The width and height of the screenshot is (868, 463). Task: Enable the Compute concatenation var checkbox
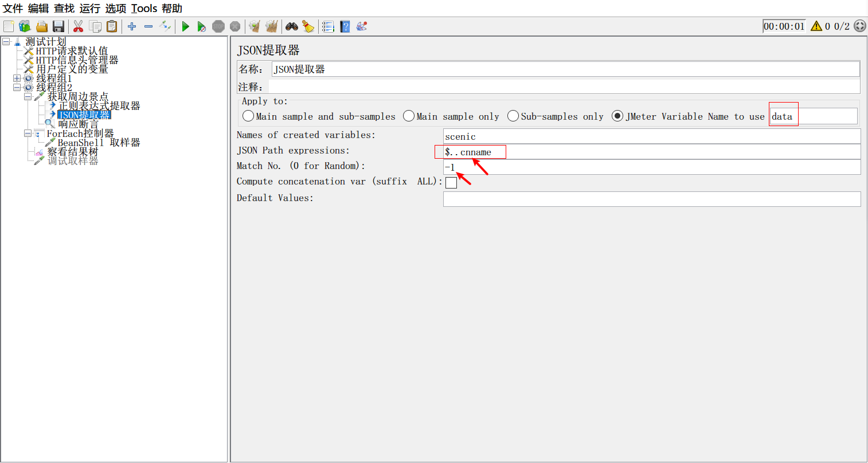pyautogui.click(x=451, y=183)
